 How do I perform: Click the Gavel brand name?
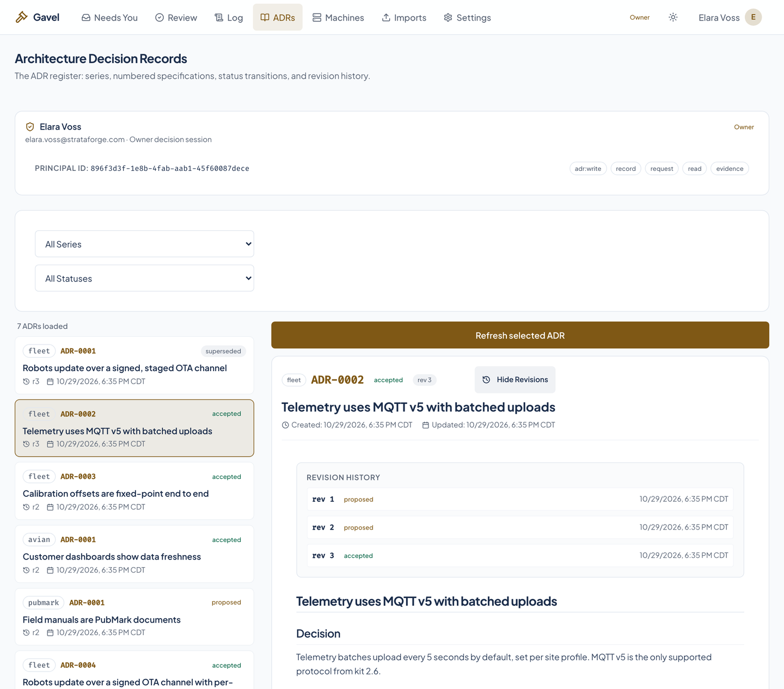[46, 17]
